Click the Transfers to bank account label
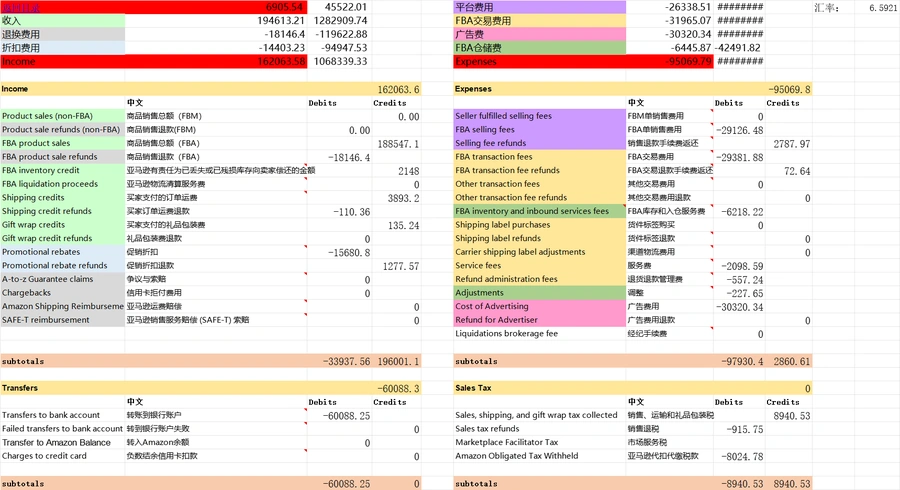This screenshot has width=900, height=490. coord(63,415)
